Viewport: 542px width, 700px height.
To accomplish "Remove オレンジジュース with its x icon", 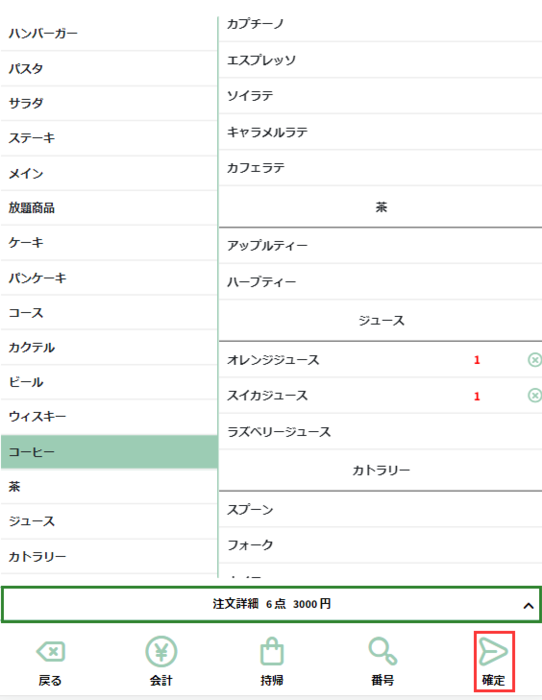I will point(534,360).
